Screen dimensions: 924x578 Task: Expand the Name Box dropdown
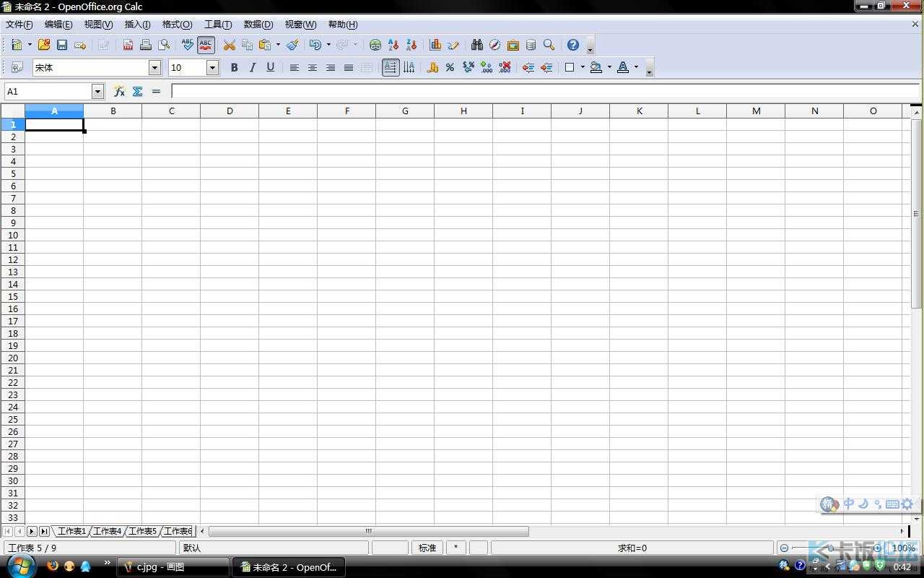[x=98, y=91]
